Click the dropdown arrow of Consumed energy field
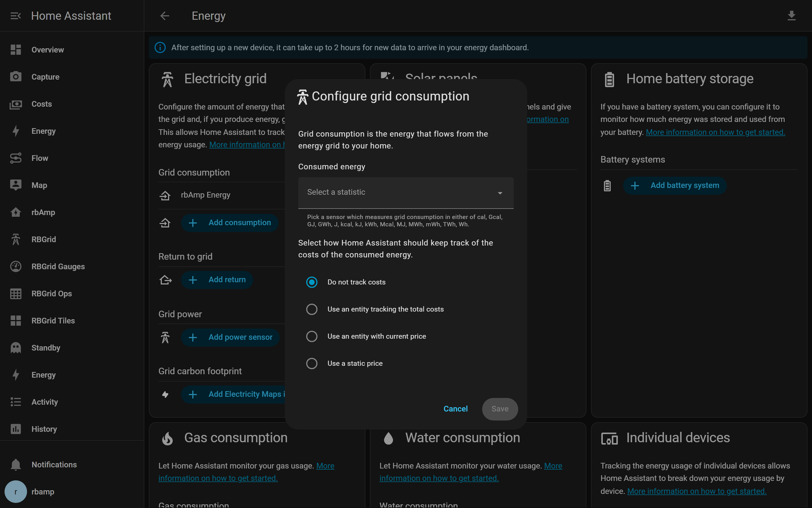812x508 pixels. click(500, 193)
